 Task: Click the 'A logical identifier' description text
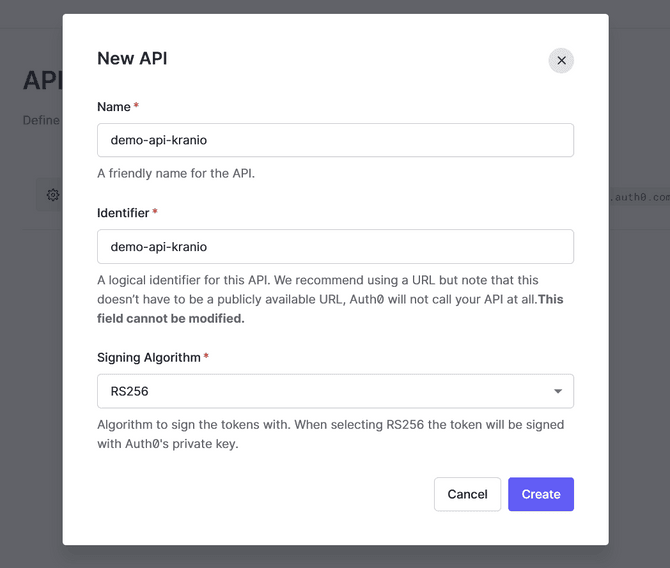(317, 290)
